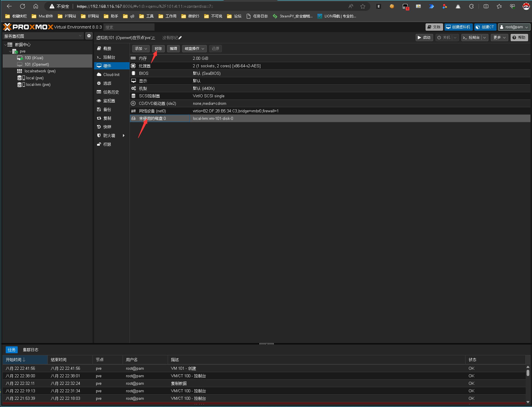Open the 快照 snapshots section
532x407 pixels.
point(107,127)
